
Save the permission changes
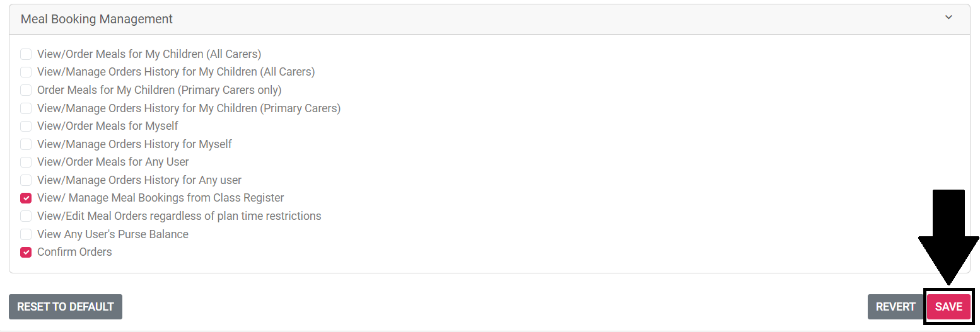point(948,307)
